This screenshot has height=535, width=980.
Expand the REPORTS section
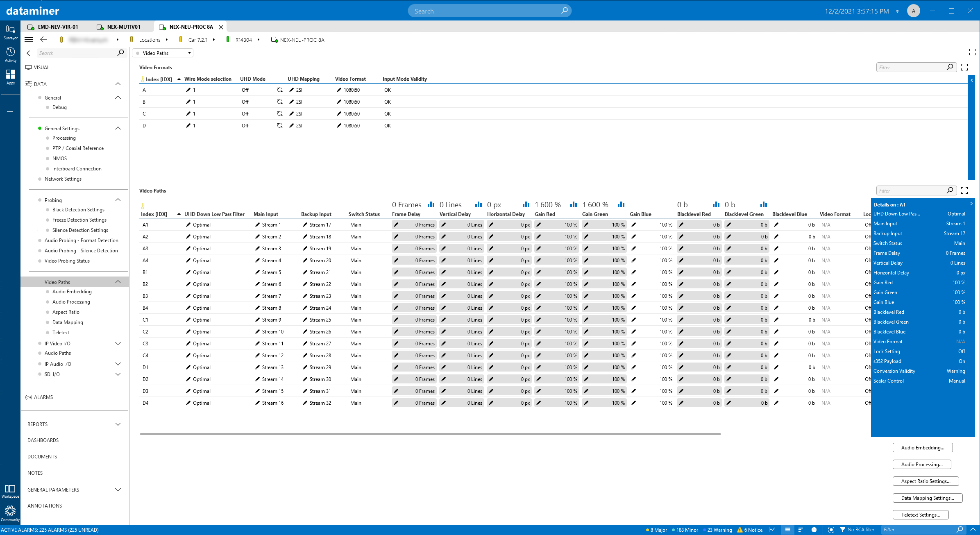click(118, 424)
